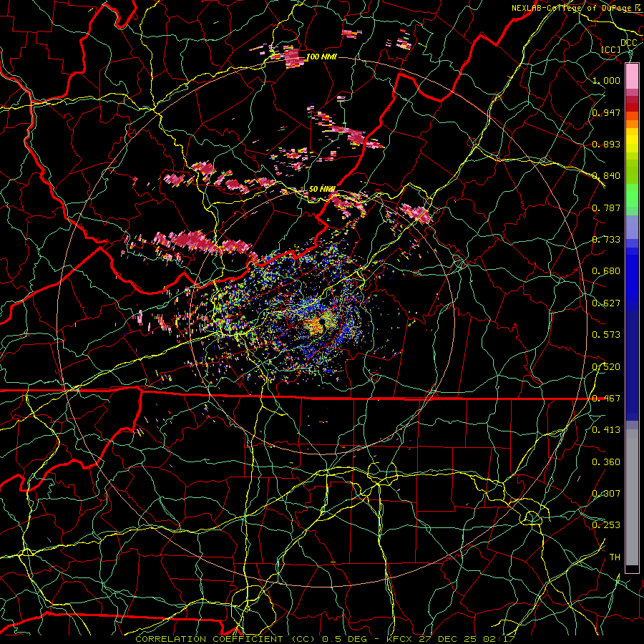This screenshot has height=644, width=644.
Task: Pick the light pink segment at color bar top
Action: tap(632, 76)
